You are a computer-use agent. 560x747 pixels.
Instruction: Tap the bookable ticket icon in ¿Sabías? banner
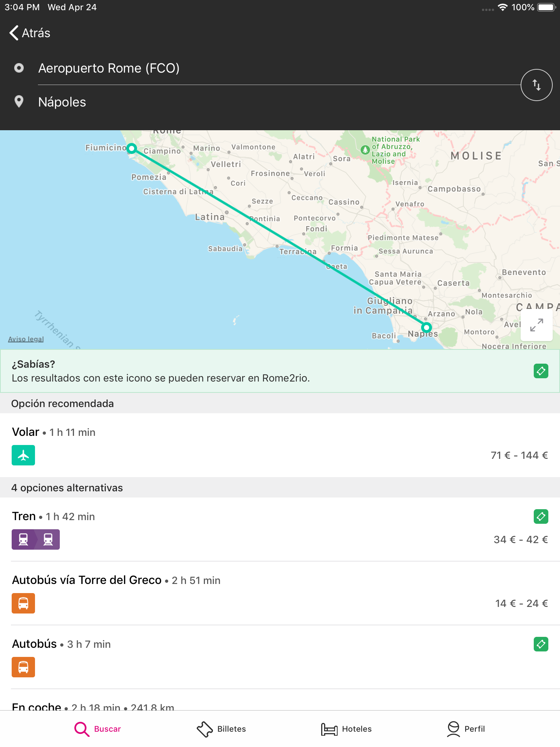(541, 371)
